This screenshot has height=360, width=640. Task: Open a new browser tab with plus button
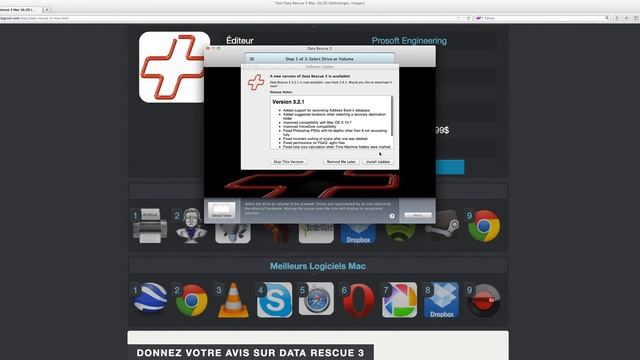(x=47, y=9)
